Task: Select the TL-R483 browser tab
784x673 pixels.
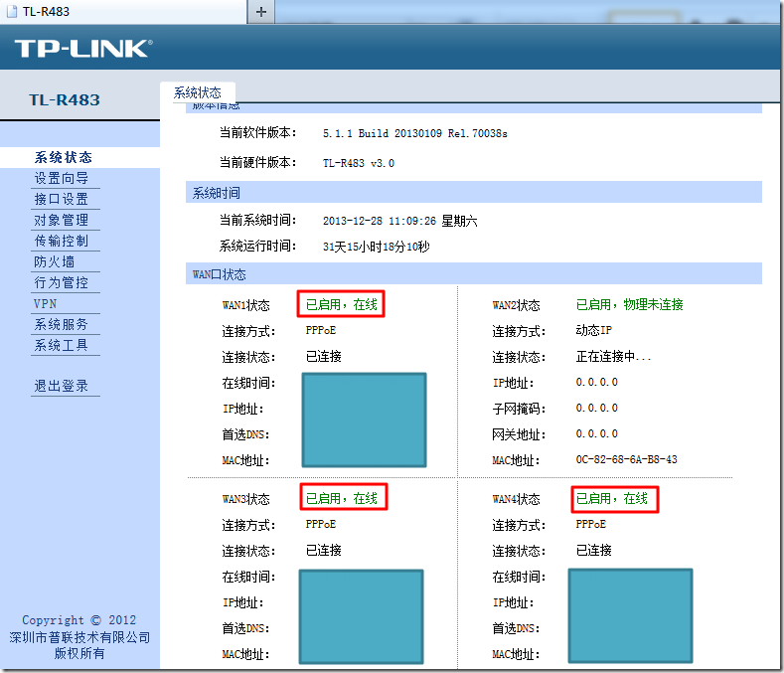Action: (123, 12)
